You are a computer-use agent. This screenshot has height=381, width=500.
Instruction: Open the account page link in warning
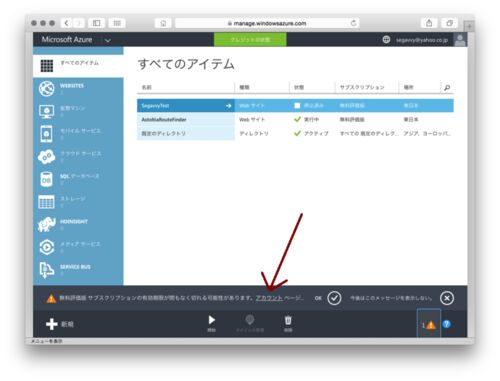pyautogui.click(x=269, y=298)
